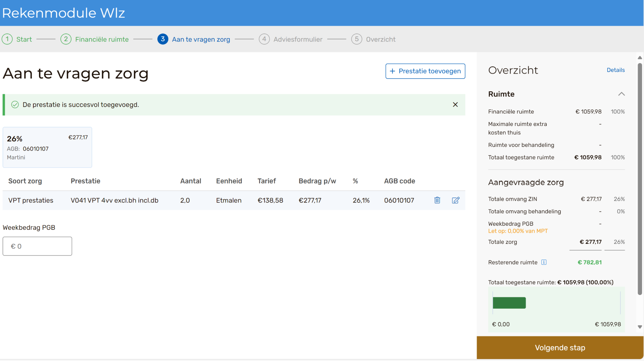Go to step 1 Start
This screenshot has height=361, width=644.
click(x=17, y=39)
